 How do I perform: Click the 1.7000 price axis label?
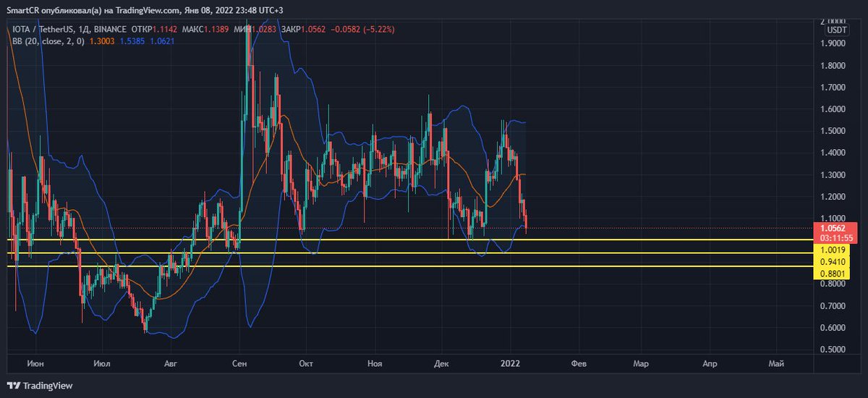click(x=833, y=87)
